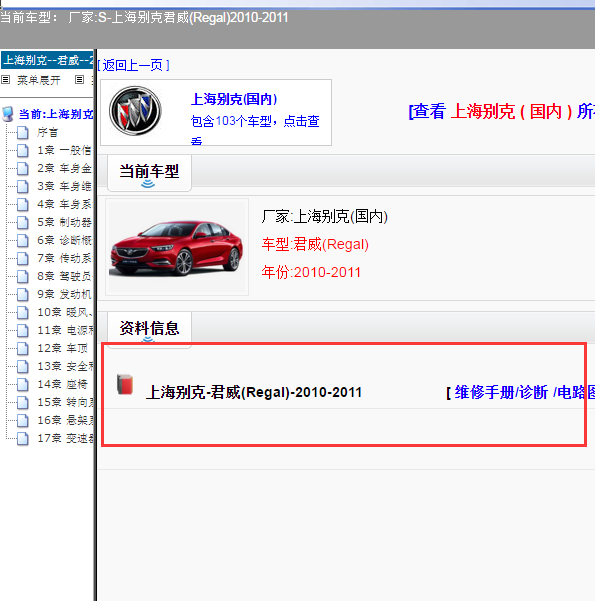Select chapter 8章 驾驶员
The image size is (595, 601).
point(64,277)
